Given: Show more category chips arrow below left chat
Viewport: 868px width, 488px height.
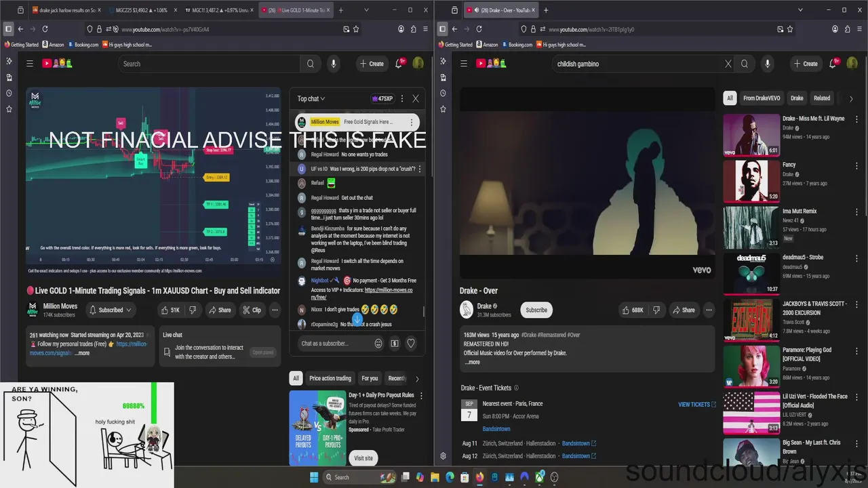Looking at the screenshot, I should pyautogui.click(x=417, y=378).
